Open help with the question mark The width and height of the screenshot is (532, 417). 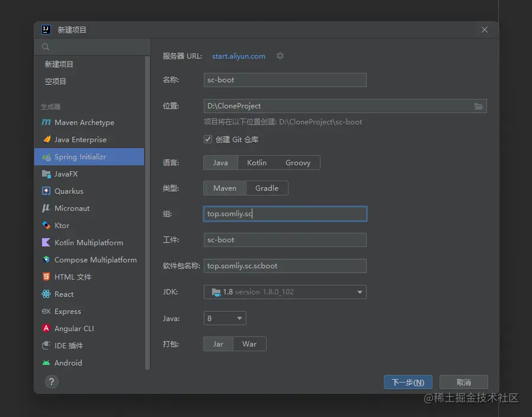click(x=52, y=381)
